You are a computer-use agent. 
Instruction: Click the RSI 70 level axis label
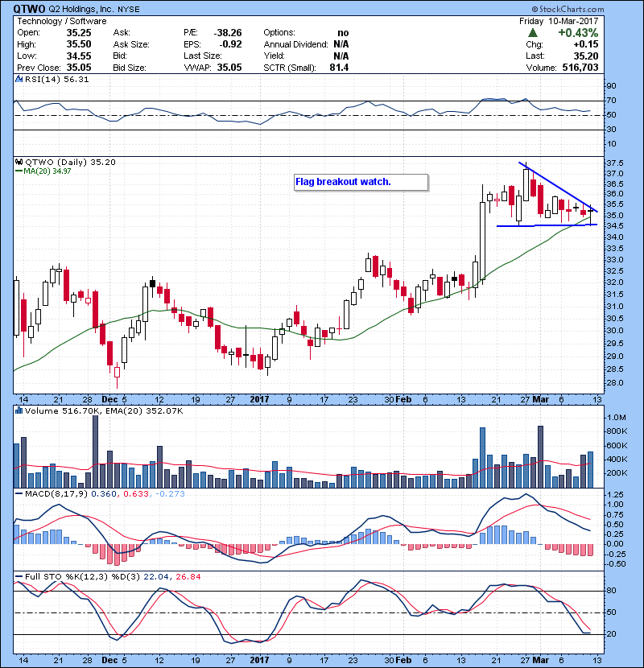[x=612, y=101]
